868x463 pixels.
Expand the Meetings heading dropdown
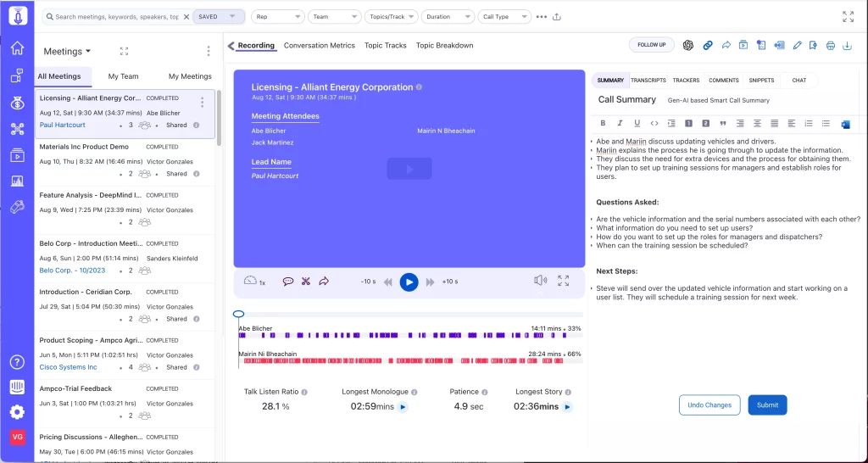67,52
